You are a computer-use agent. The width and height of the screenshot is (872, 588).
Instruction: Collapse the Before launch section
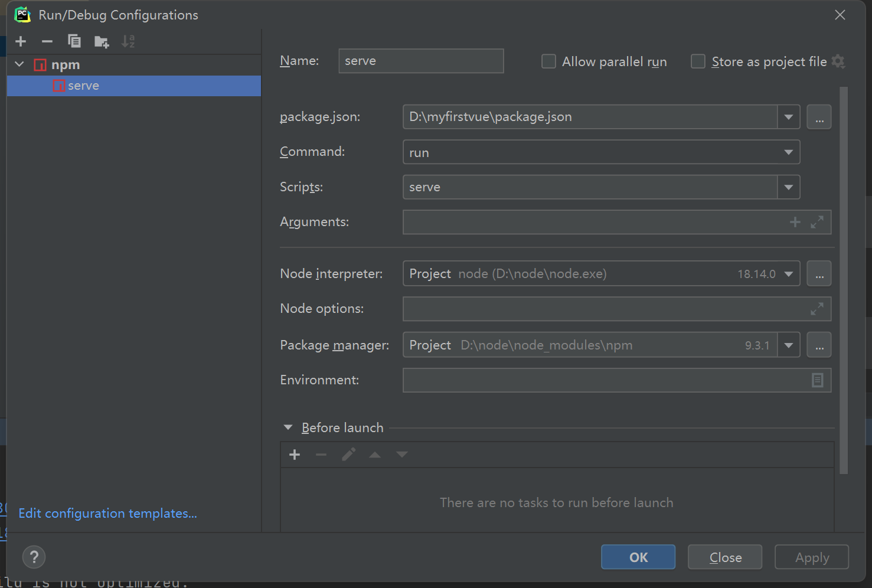[x=288, y=427]
